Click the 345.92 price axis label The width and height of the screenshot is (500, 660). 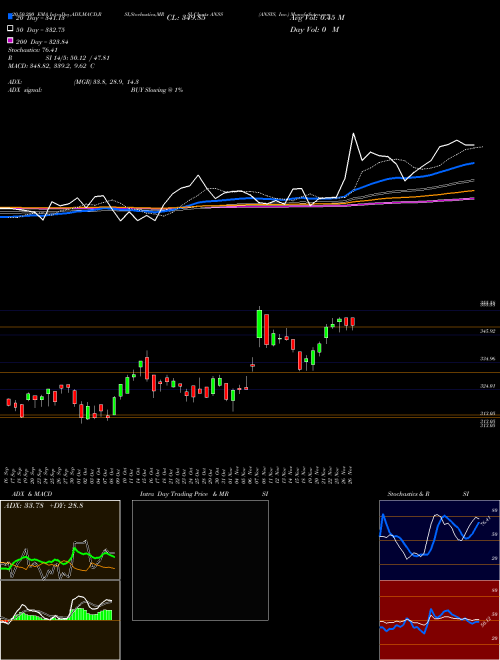point(488,331)
